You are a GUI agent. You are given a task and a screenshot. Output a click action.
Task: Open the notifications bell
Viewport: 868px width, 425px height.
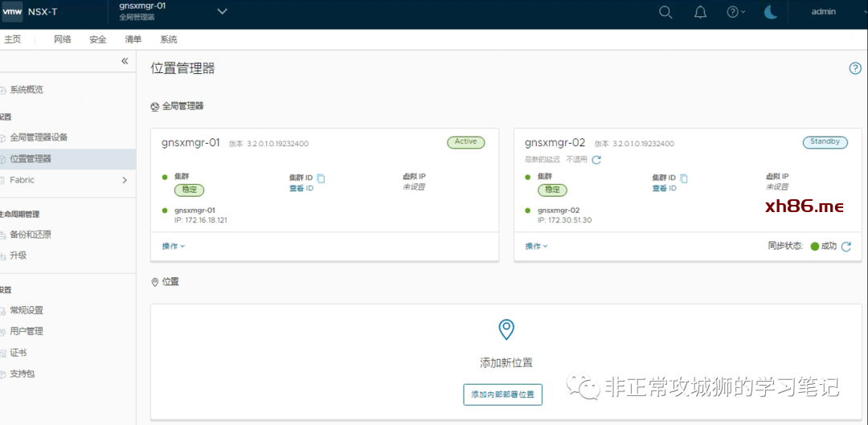coord(701,12)
